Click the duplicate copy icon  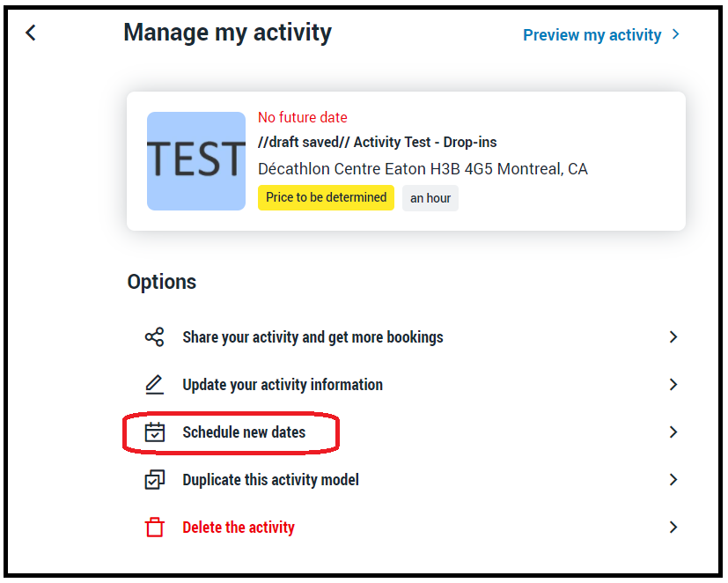point(154,480)
